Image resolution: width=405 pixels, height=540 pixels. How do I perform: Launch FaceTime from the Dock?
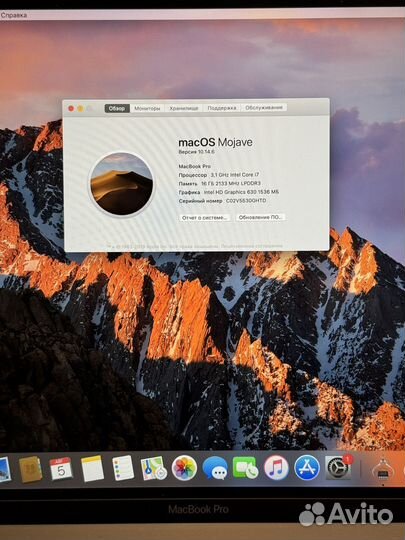pyautogui.click(x=245, y=468)
